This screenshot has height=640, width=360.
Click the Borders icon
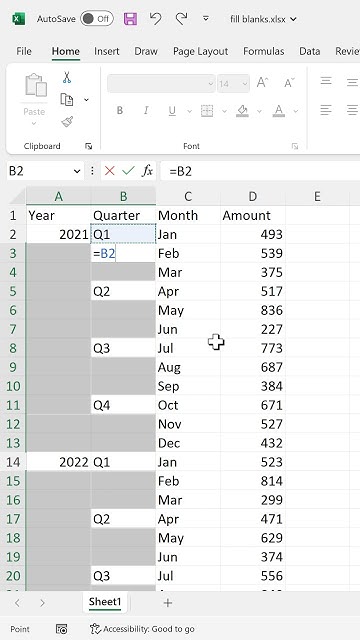coord(207,111)
